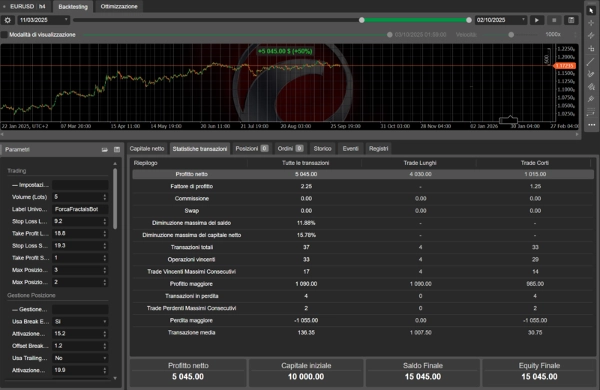Screen dimensions: 600x390
Task: Click the backtest period start slider handle
Action: click(362, 20)
